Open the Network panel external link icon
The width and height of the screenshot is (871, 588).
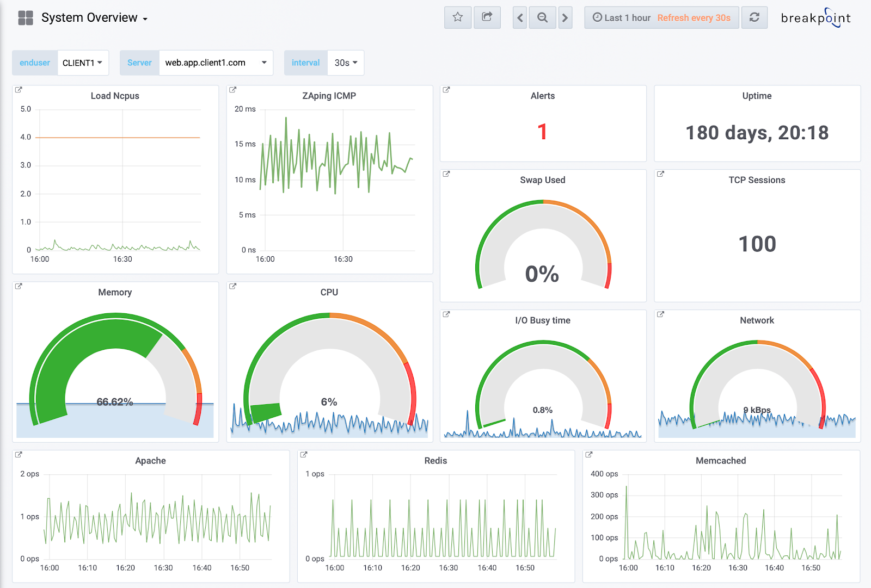point(660,314)
